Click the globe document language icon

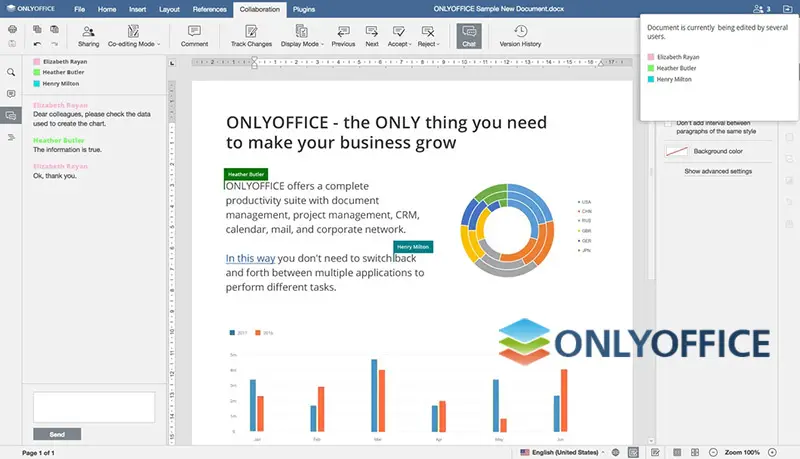616,452
